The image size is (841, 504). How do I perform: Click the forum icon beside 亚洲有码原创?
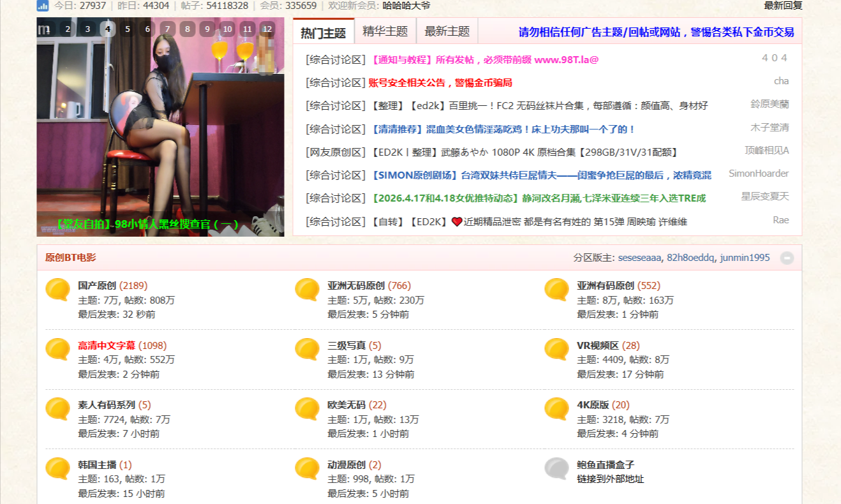point(556,290)
